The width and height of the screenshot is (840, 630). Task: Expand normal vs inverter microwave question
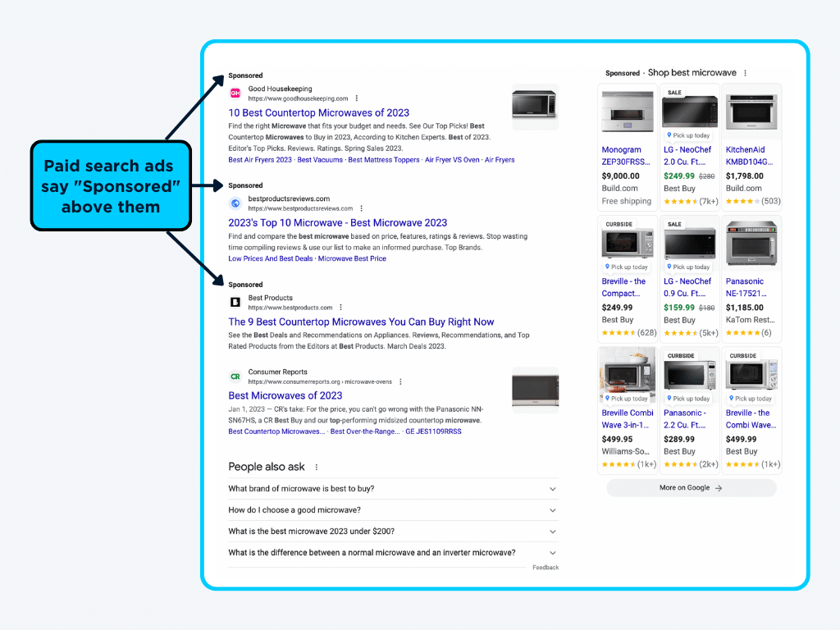[393, 553]
